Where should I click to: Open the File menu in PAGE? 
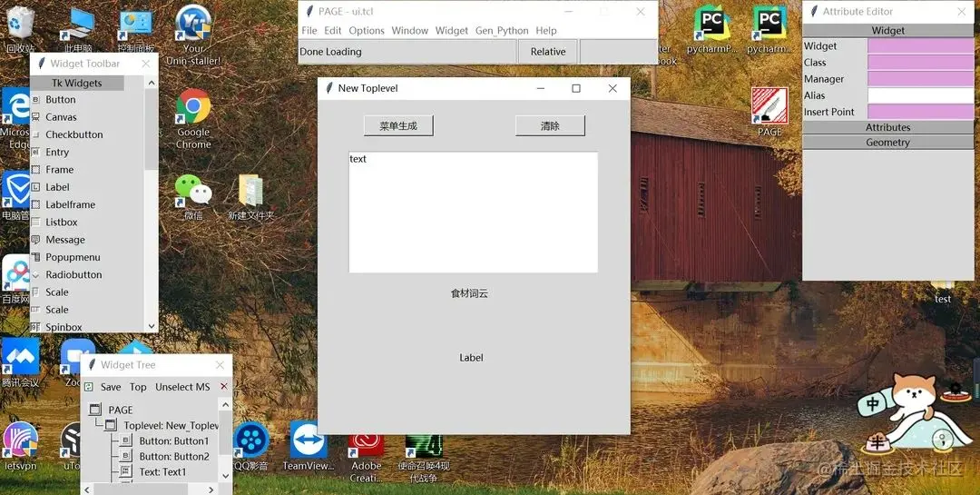(x=309, y=31)
